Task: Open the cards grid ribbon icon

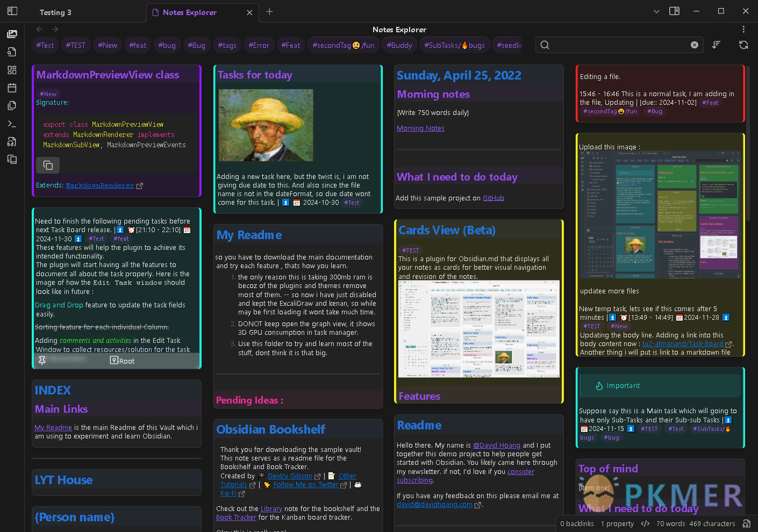Action: pyautogui.click(x=12, y=70)
